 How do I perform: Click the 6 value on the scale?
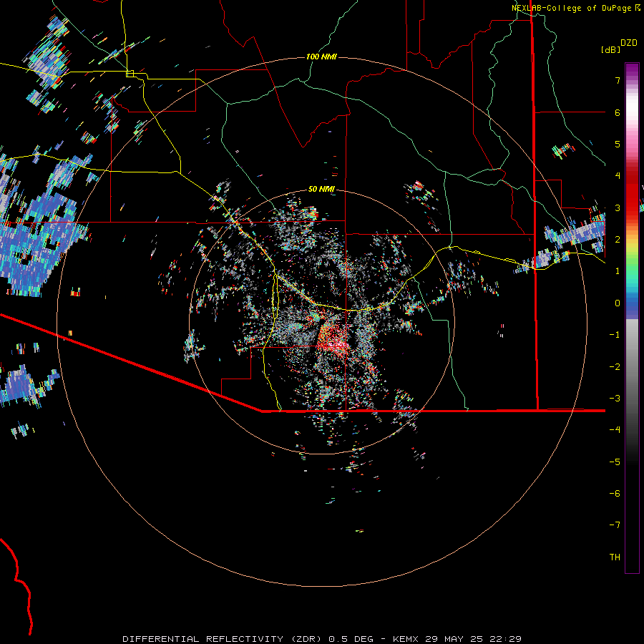coord(618,112)
